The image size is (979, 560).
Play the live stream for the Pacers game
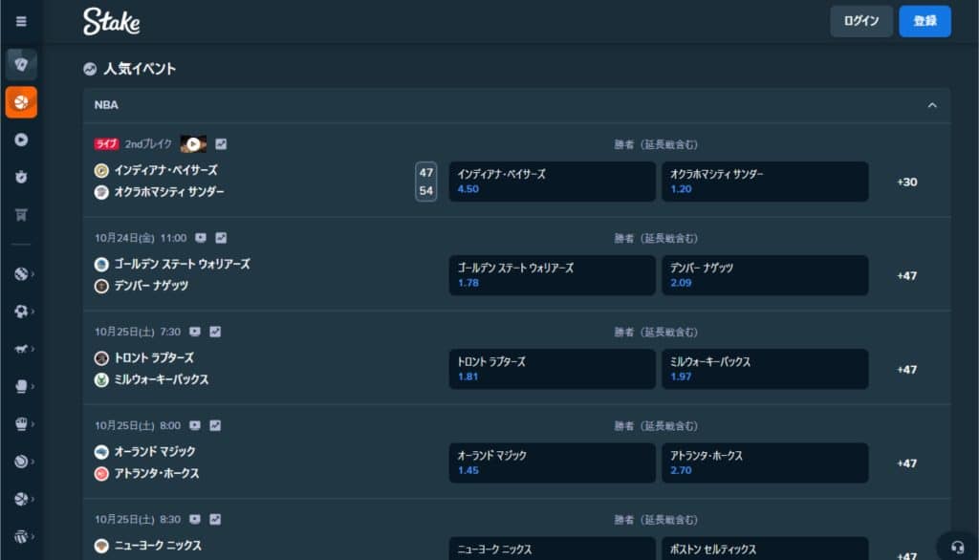click(x=193, y=144)
